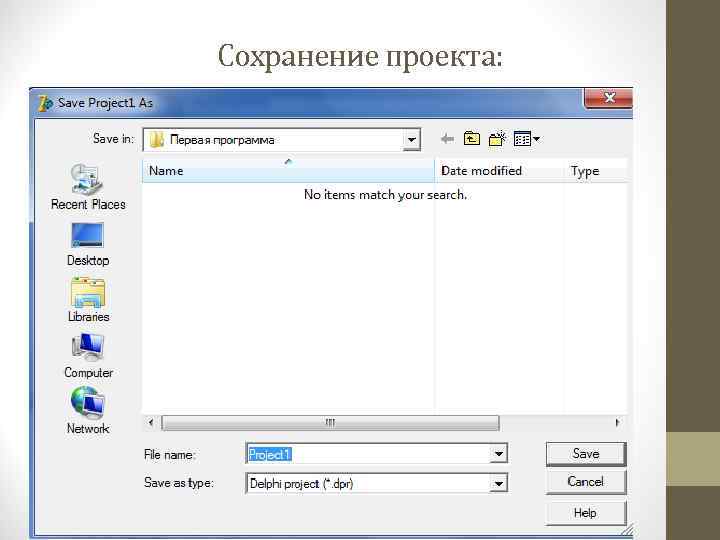
Task: Click the Save button
Action: [x=586, y=454]
